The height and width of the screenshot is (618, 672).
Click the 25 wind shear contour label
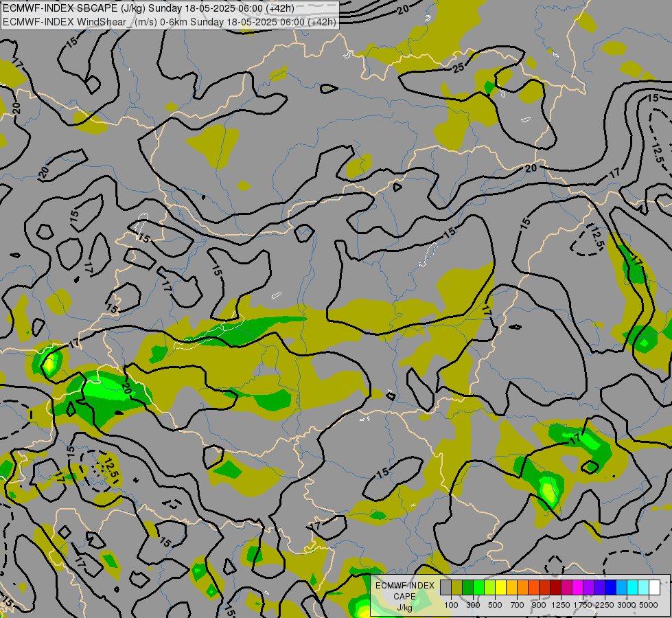459,67
